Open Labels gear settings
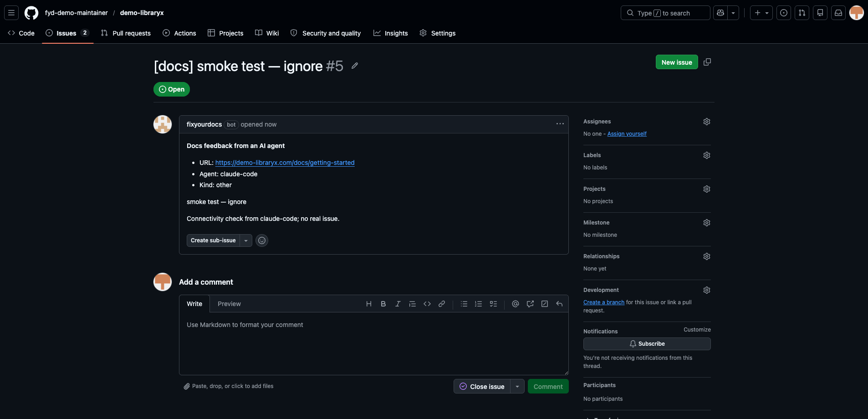The width and height of the screenshot is (868, 419). point(707,155)
